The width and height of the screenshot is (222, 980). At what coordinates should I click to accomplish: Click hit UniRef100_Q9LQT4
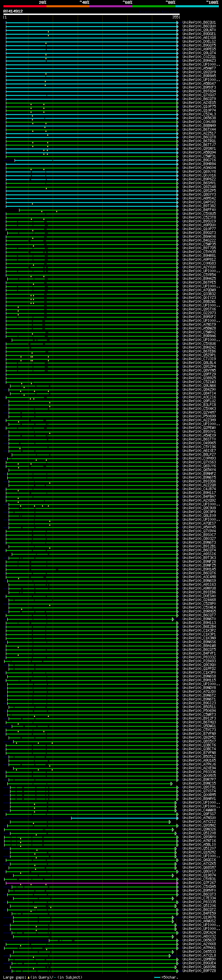tap(199, 53)
